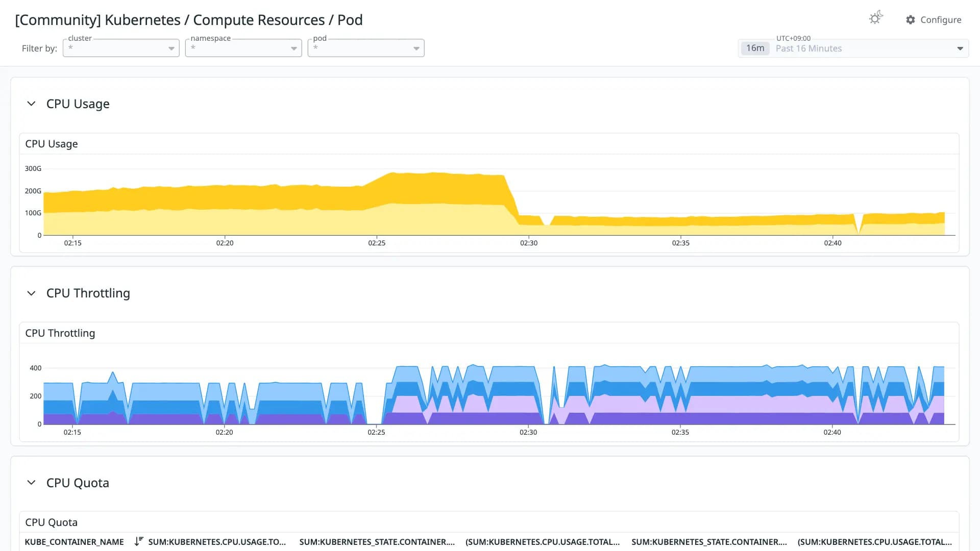The height and width of the screenshot is (551, 980).
Task: Click the CPU Throttling widget title
Action: point(60,333)
